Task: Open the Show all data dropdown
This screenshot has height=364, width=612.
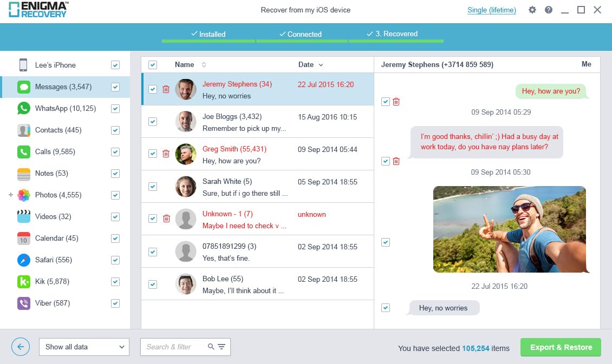Action: (84, 347)
